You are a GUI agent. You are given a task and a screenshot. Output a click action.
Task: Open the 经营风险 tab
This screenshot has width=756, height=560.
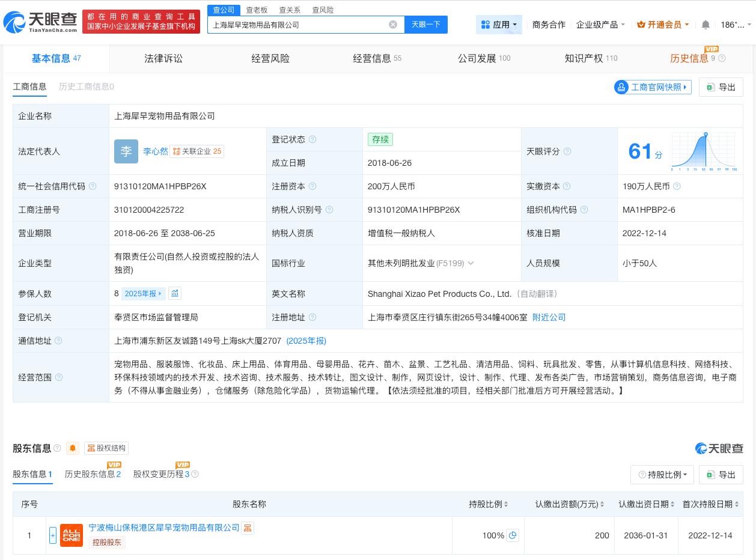pos(270,58)
